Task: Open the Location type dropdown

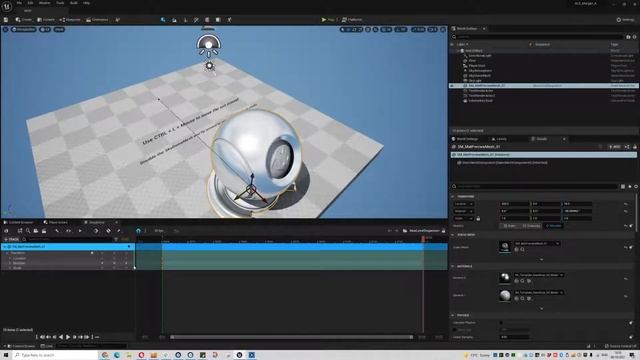Action: pos(464,204)
